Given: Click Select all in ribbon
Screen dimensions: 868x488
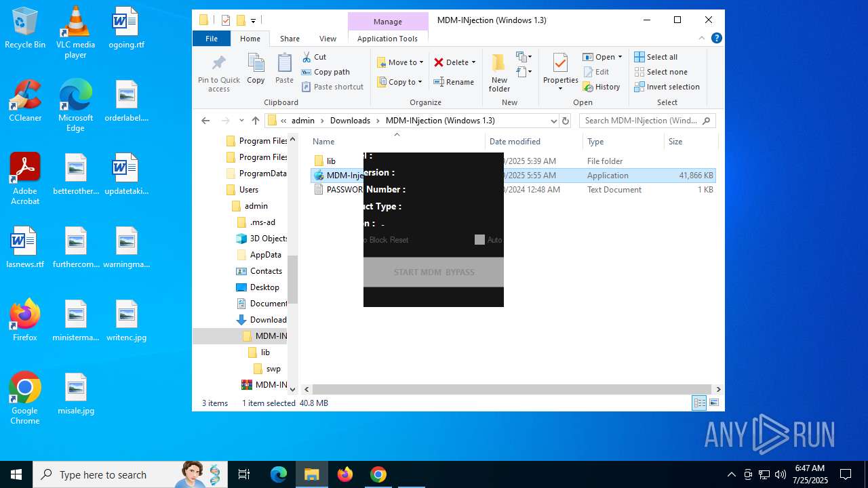Looking at the screenshot, I should click(x=656, y=57).
